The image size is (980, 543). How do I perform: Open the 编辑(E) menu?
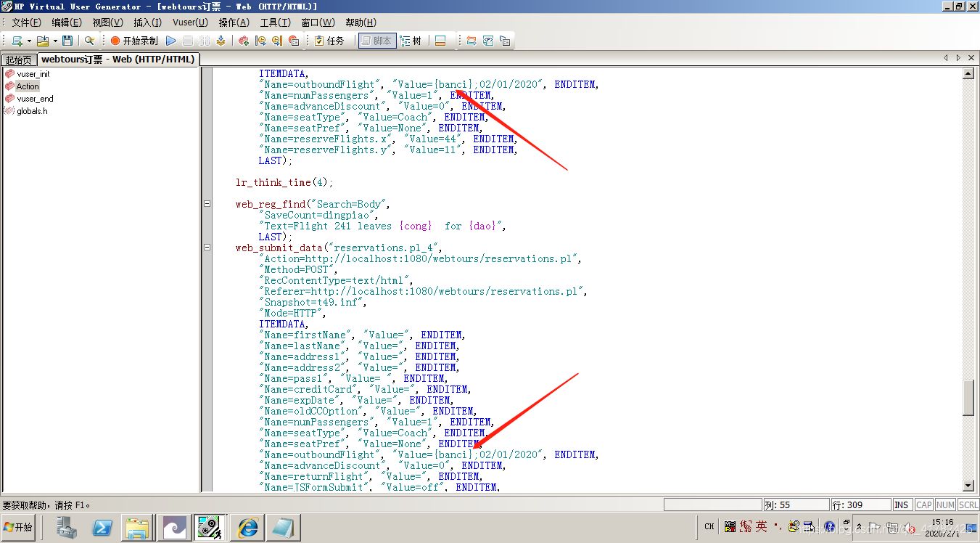(x=66, y=23)
